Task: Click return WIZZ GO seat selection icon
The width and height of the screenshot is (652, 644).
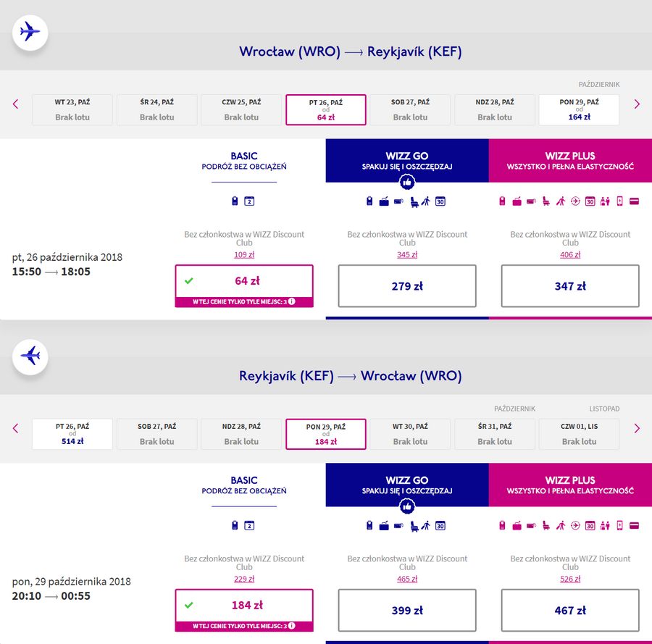Action: click(414, 527)
